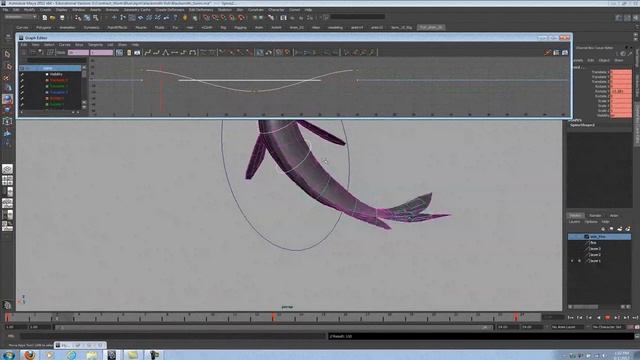
Task: Click the playback range slider bar
Action: 274,327
